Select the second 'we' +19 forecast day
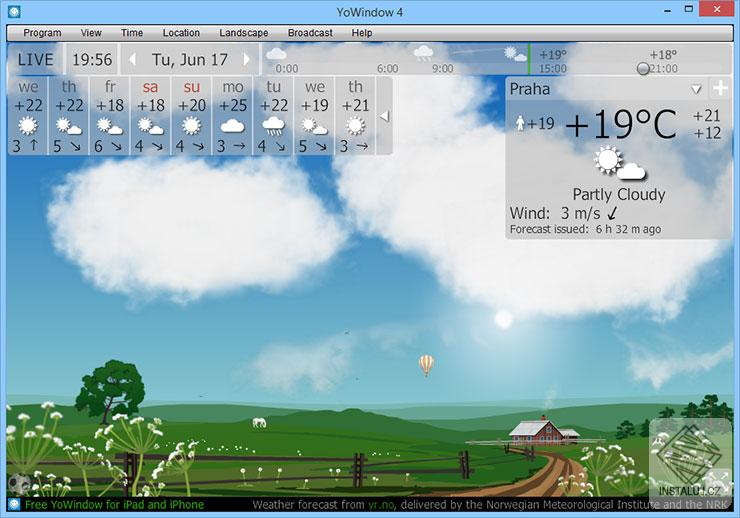Image resolution: width=740 pixels, height=518 pixels. point(314,116)
